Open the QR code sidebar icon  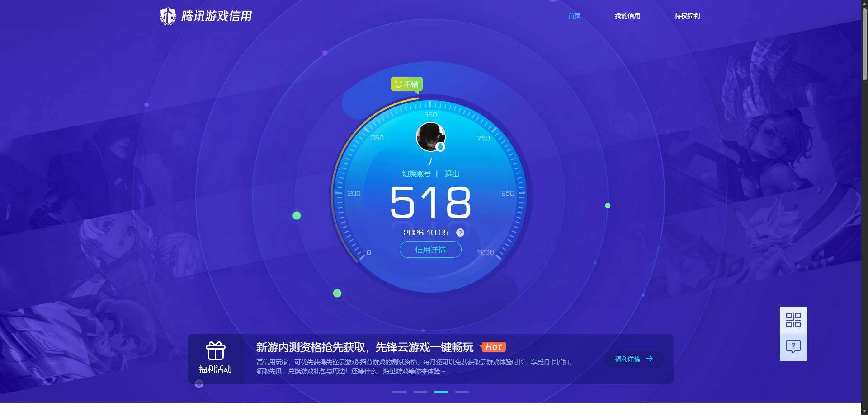pyautogui.click(x=793, y=320)
